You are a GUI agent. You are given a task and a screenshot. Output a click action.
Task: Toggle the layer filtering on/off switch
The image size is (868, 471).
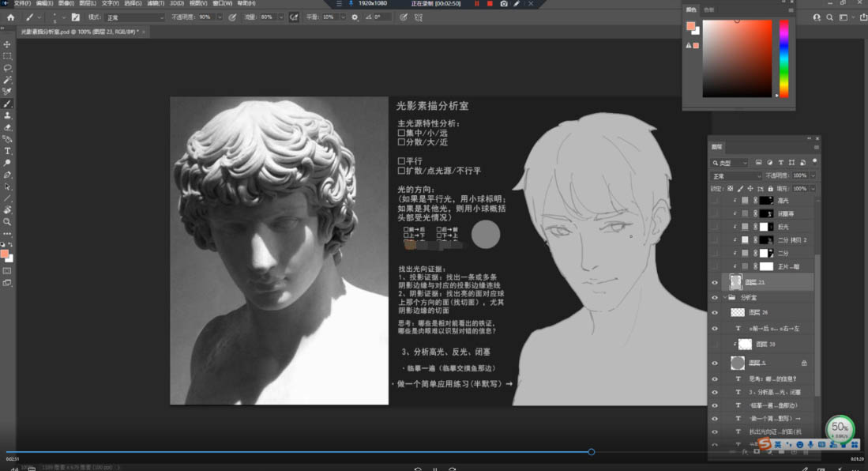814,161
